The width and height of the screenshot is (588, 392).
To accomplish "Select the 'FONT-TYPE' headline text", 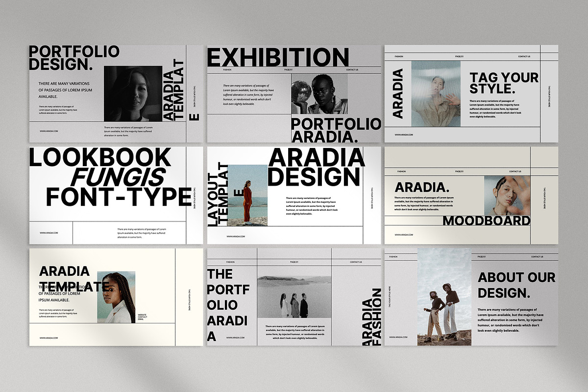I will point(119,196).
